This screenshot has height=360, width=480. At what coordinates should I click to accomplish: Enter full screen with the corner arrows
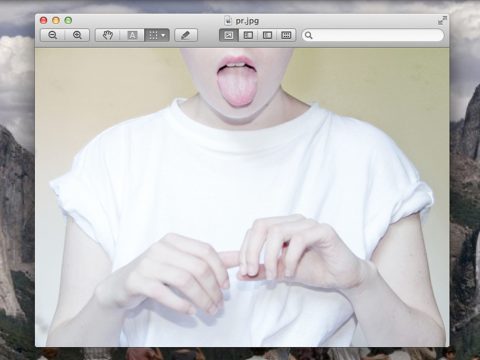442,21
